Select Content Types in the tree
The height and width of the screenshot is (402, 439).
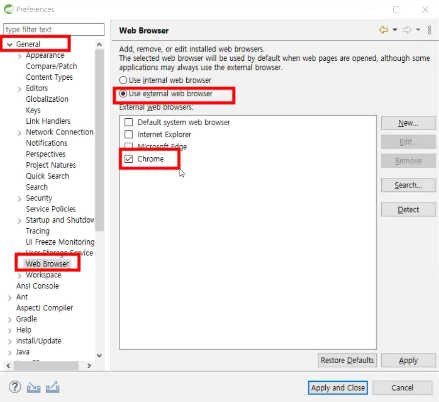coord(49,77)
